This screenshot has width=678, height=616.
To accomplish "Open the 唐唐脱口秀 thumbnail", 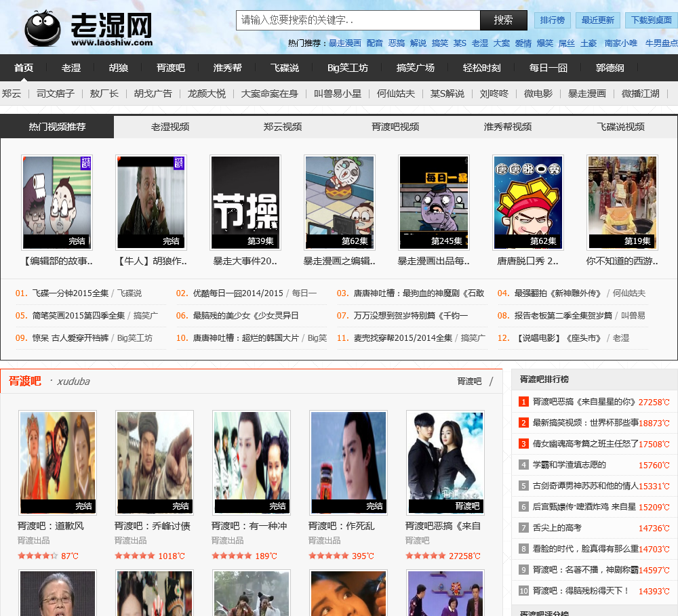I will (x=528, y=203).
